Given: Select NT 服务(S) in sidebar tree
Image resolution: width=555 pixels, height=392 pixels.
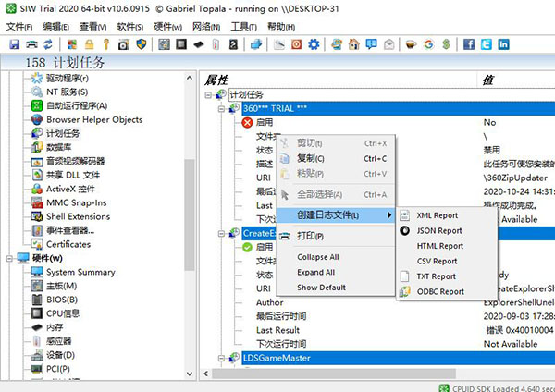Looking at the screenshot, I should tap(67, 92).
